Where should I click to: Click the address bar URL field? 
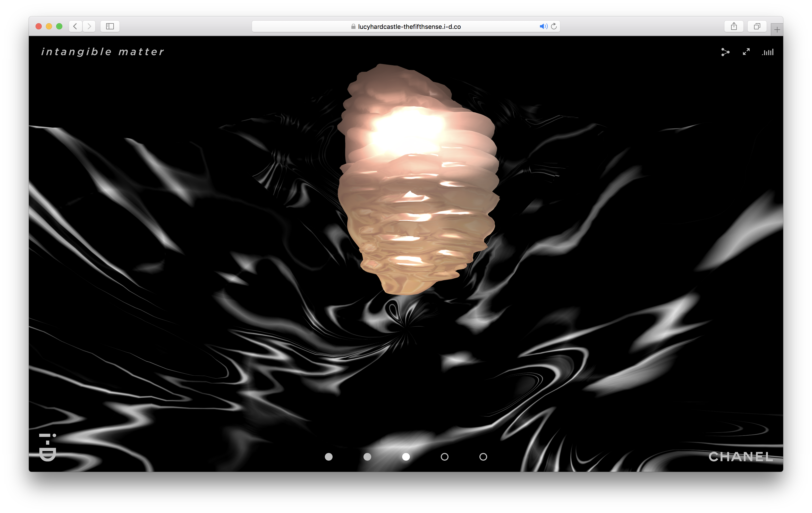409,27
